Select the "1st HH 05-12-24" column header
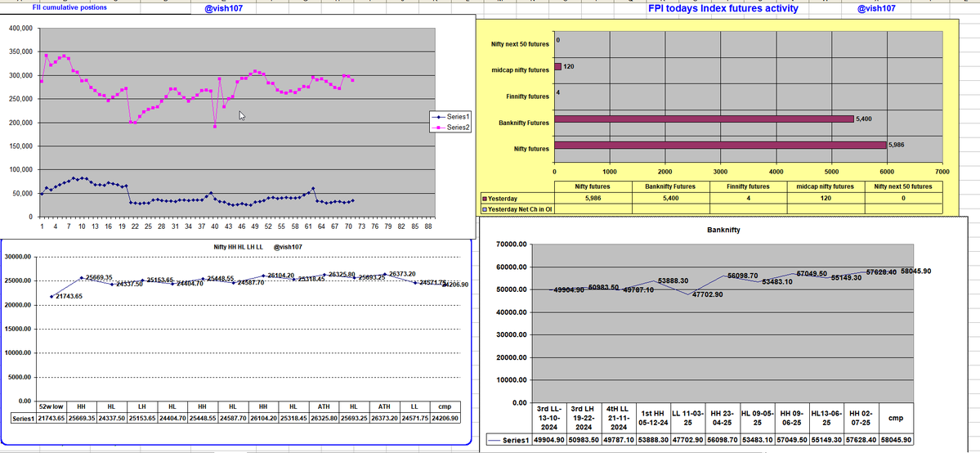Viewport: 980px width, 453px height. pos(652,418)
